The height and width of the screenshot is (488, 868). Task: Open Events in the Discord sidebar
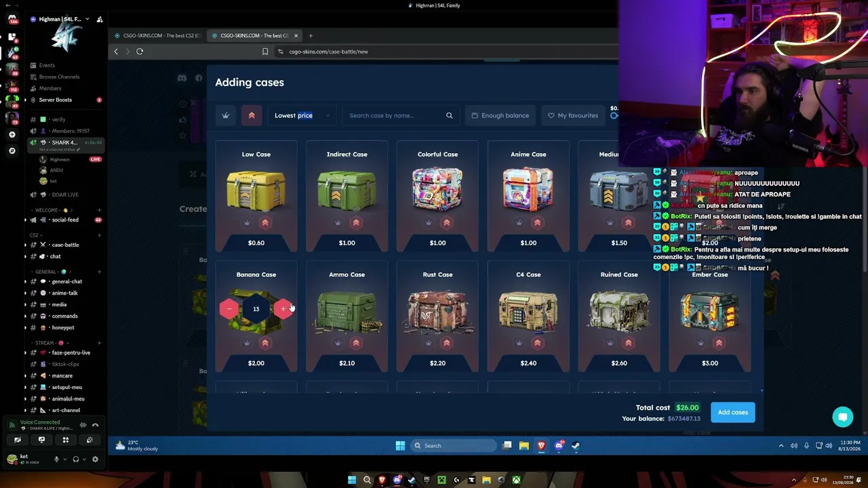click(x=47, y=65)
